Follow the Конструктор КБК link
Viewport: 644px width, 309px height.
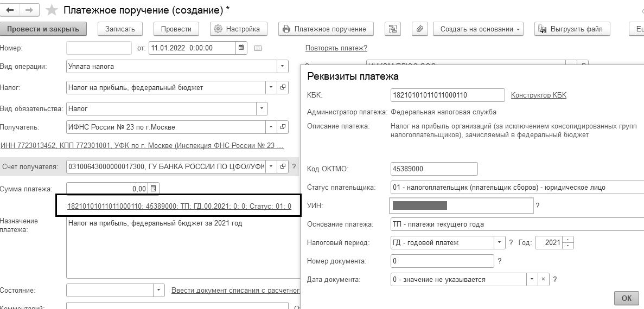[x=538, y=95]
